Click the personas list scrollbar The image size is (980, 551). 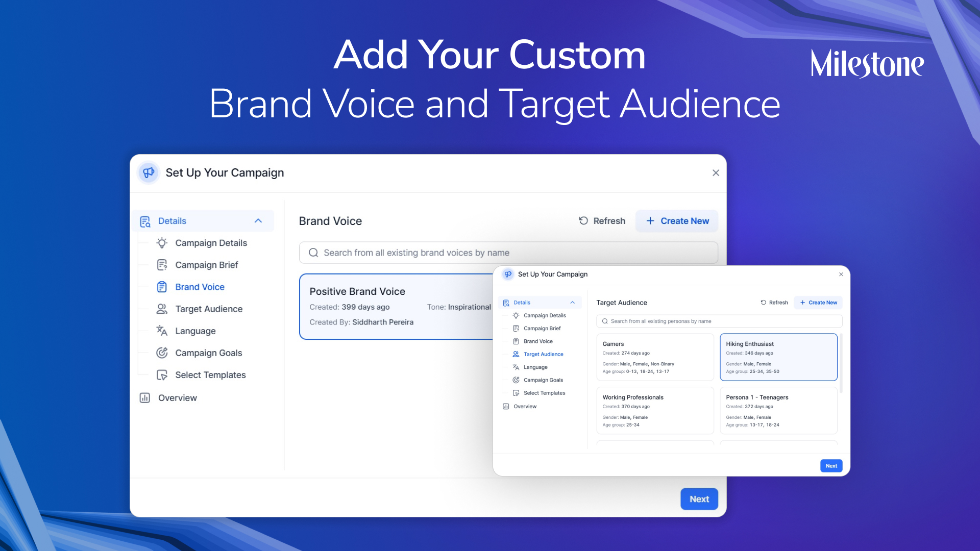pos(841,363)
